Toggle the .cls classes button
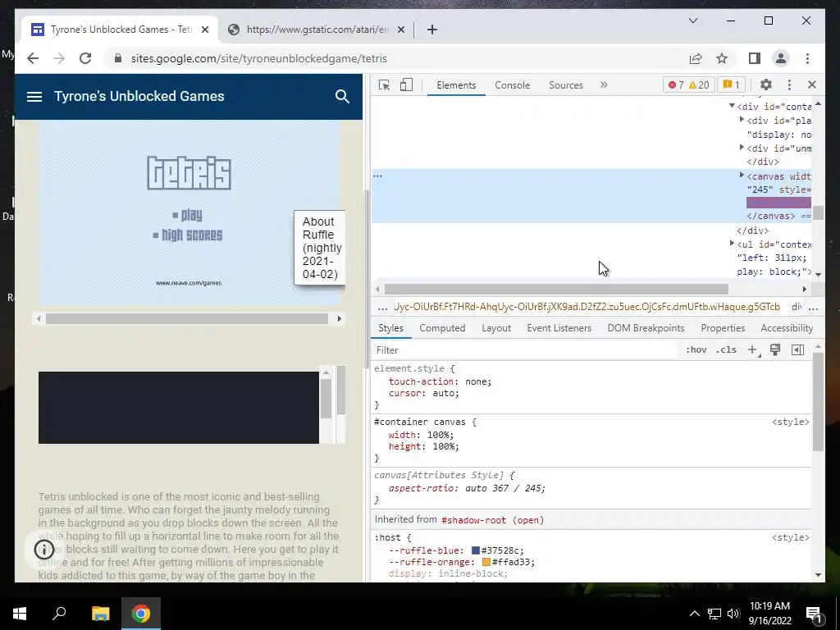This screenshot has width=840, height=630. click(726, 349)
